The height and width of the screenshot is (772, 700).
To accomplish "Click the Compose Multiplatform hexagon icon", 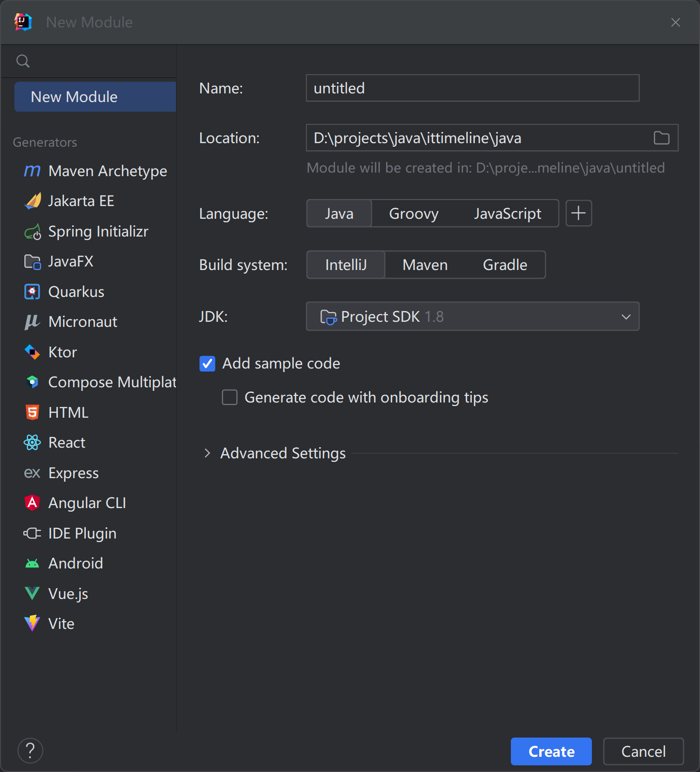I will pos(32,382).
